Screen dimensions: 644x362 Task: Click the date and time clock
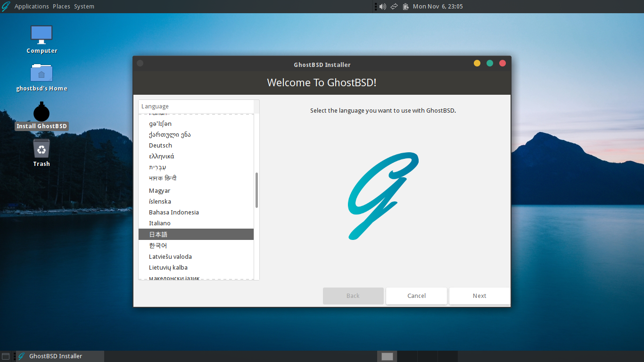(438, 7)
